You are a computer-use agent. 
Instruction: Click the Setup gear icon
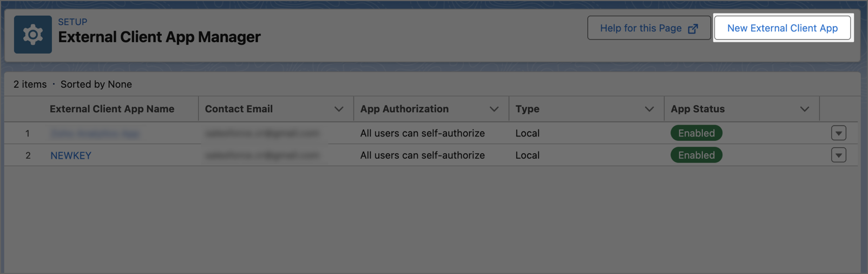click(33, 35)
